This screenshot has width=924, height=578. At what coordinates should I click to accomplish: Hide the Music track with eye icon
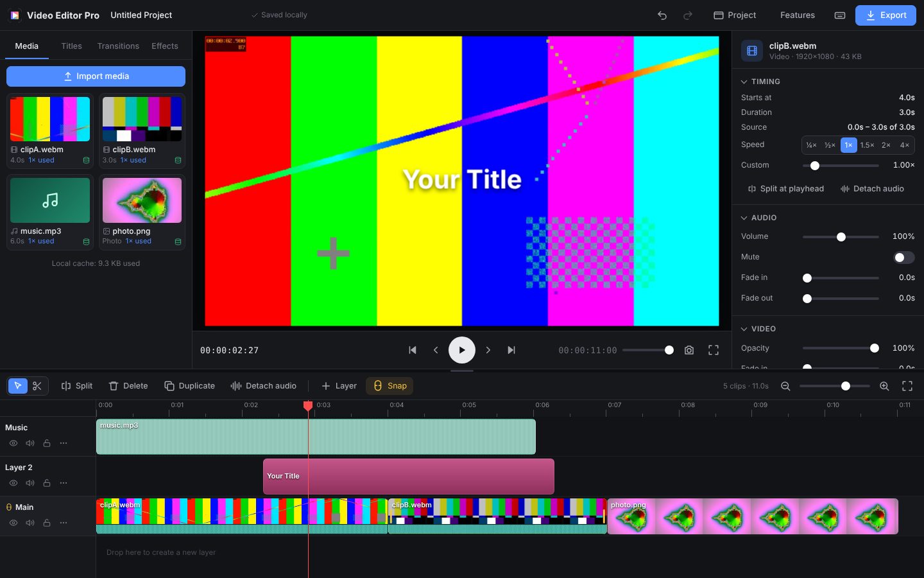coord(13,443)
